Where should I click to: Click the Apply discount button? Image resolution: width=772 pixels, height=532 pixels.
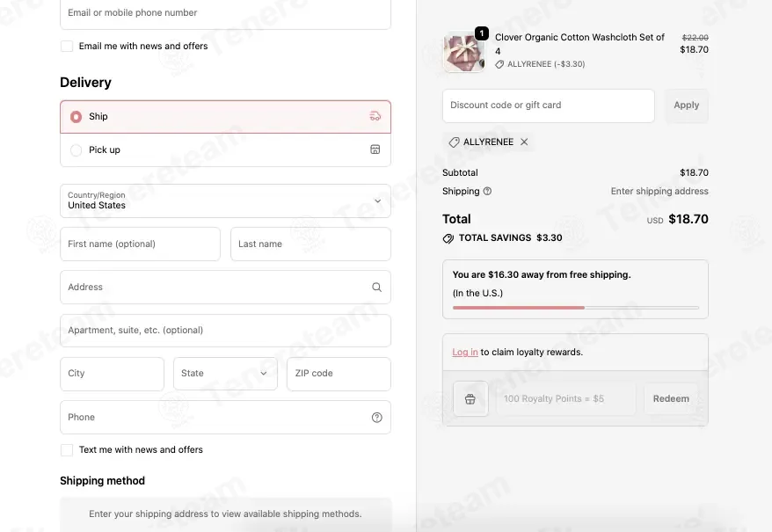(x=687, y=106)
